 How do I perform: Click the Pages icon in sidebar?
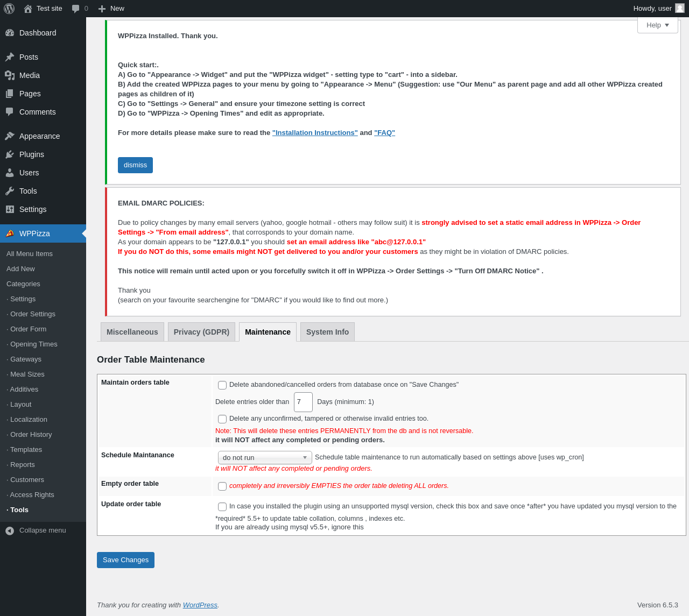(10, 94)
